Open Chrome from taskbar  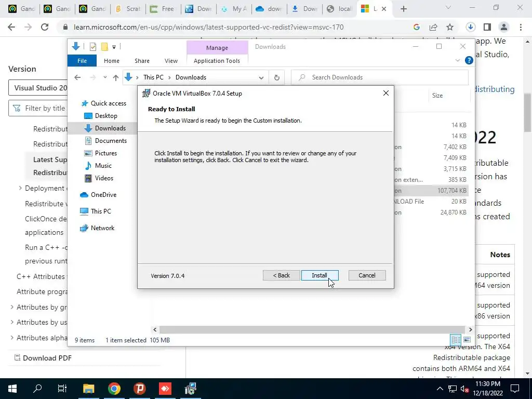click(114, 389)
